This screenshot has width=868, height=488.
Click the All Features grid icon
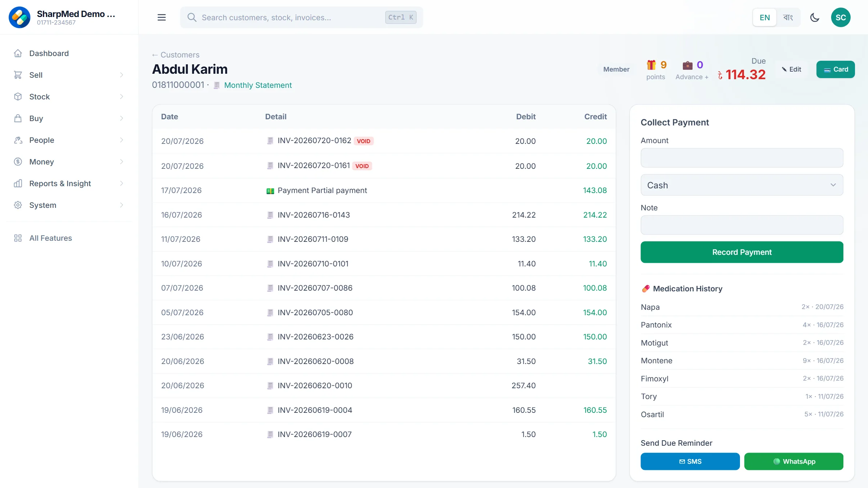[18, 238]
